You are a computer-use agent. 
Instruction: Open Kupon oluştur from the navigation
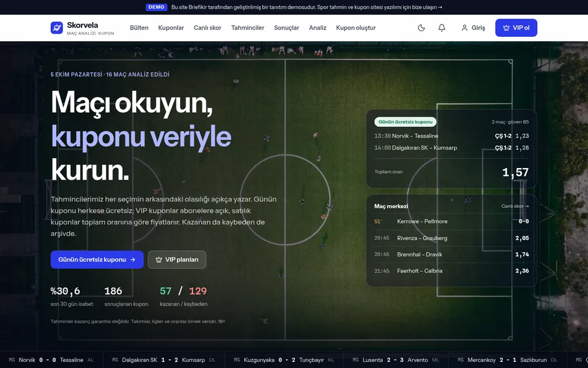coord(356,28)
